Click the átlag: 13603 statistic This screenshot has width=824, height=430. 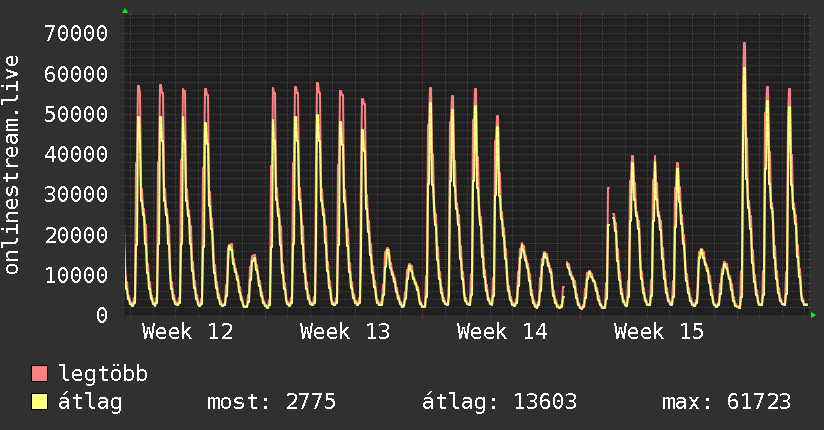[499, 402]
